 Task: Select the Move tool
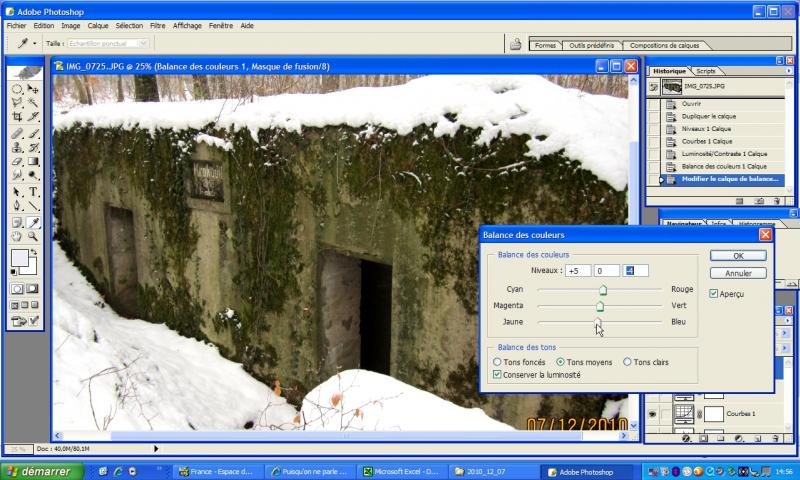[x=33, y=89]
